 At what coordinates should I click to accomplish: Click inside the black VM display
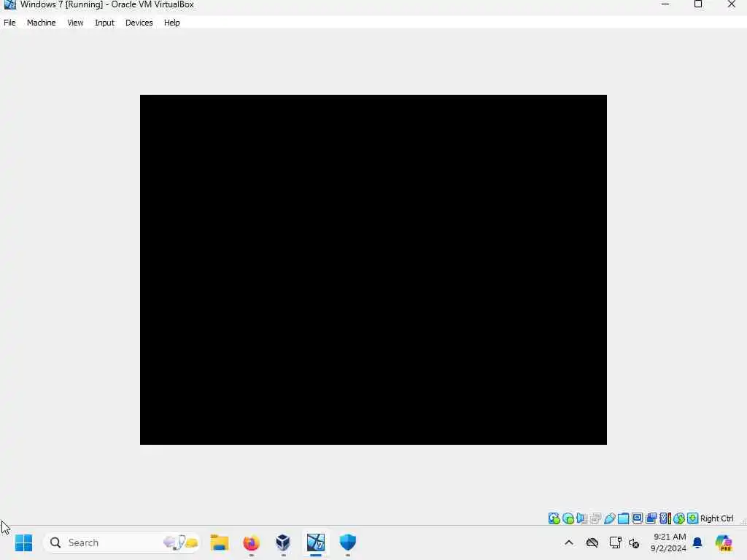(x=373, y=270)
